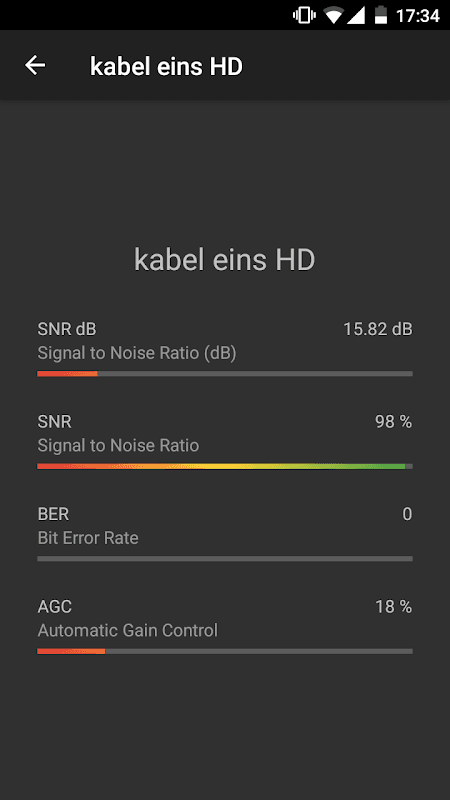This screenshot has width=450, height=800.
Task: Tap the 17:34 clock in status bar
Action: click(417, 16)
